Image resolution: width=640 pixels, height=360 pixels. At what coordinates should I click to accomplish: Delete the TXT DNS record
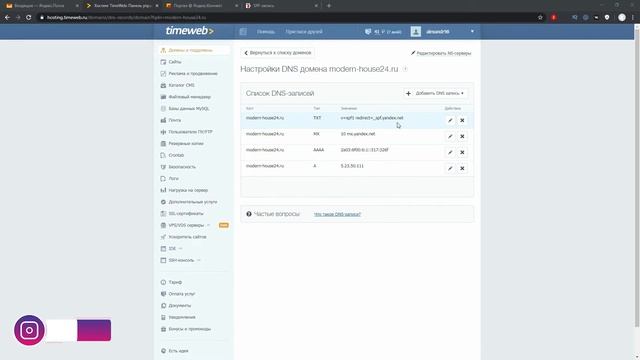tap(462, 120)
